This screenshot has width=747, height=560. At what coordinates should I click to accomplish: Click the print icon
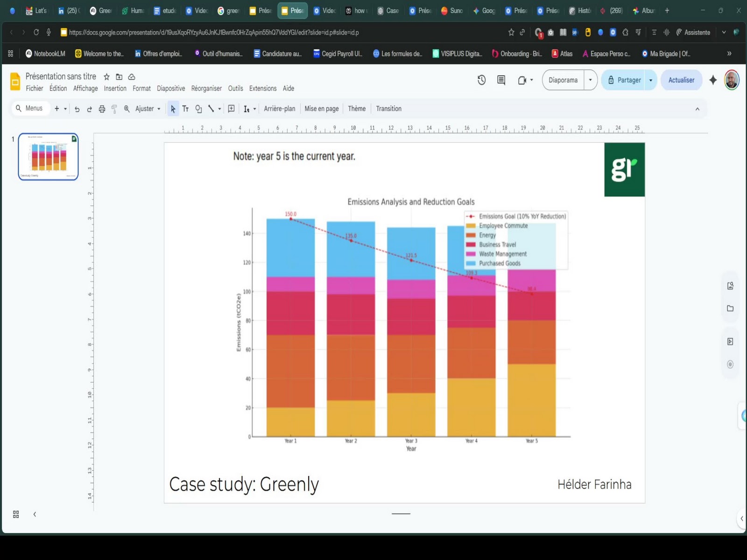pos(102,109)
